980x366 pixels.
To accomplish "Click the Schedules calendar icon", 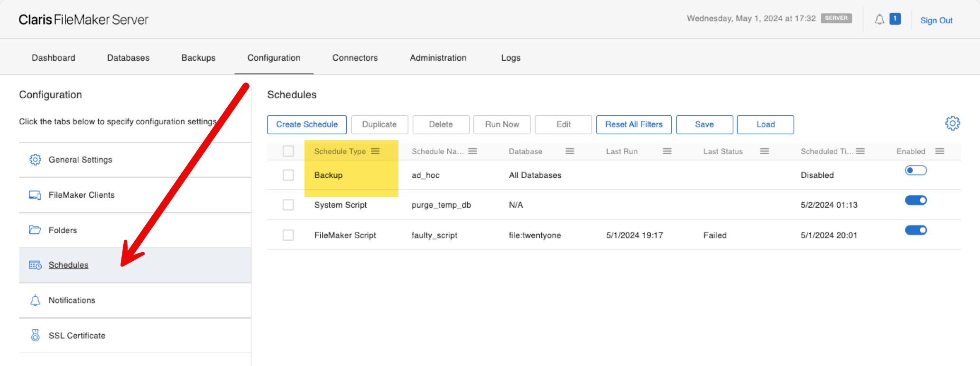I will pyautogui.click(x=35, y=265).
